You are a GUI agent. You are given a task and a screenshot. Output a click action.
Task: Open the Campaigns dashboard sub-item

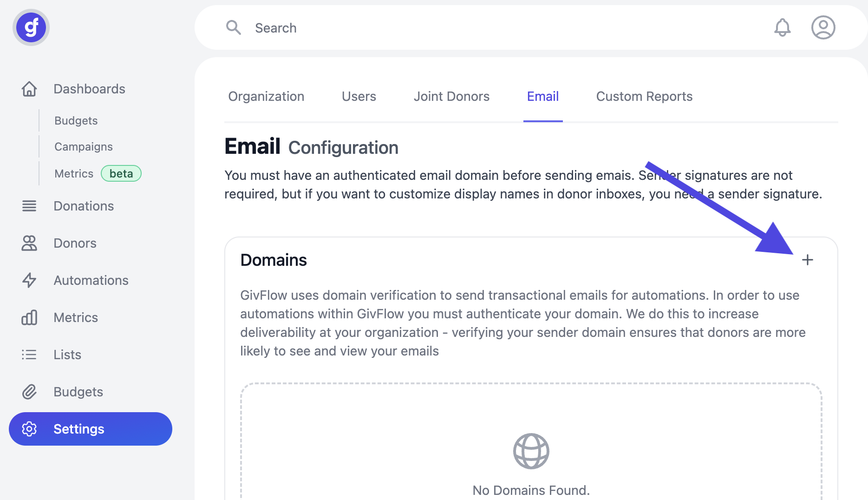tap(84, 147)
